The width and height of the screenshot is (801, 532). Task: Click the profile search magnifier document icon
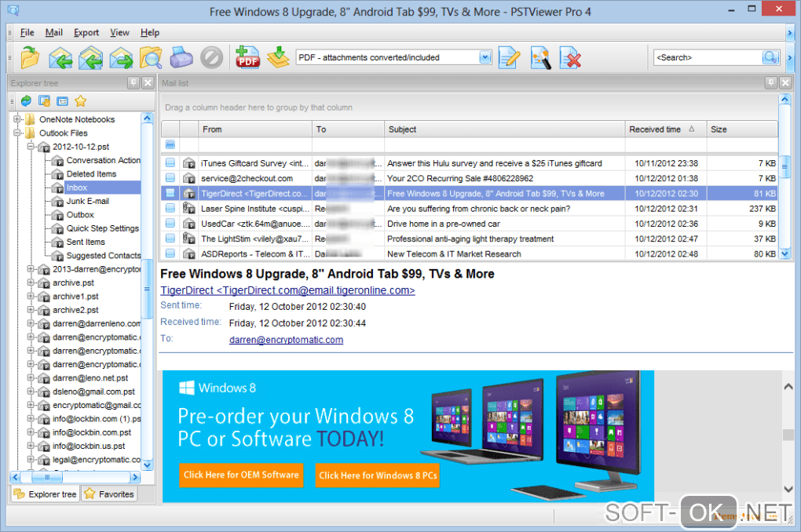[540, 57]
